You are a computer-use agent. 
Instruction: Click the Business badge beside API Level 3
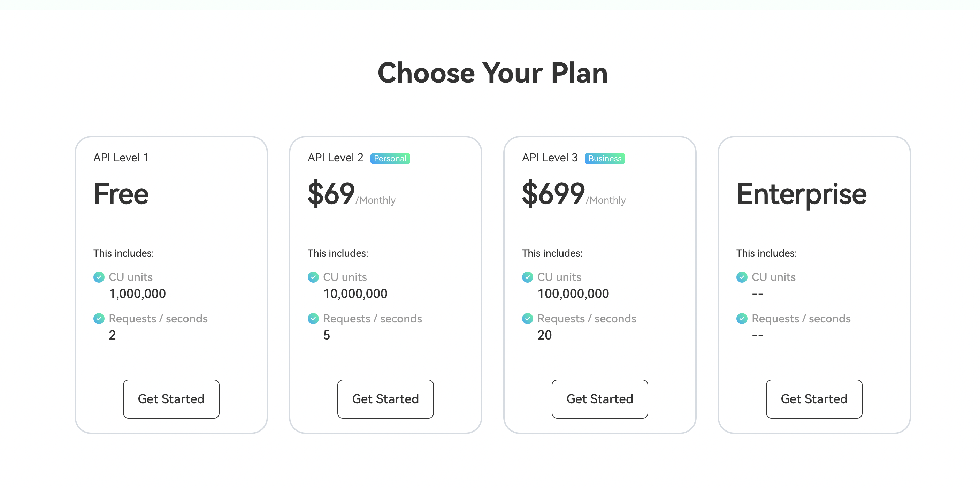coord(605,158)
